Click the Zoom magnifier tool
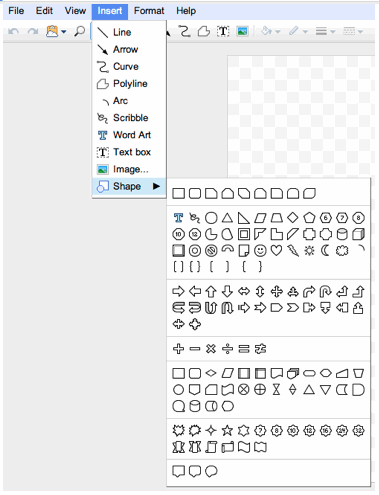This screenshot has height=495, width=379. (x=79, y=32)
